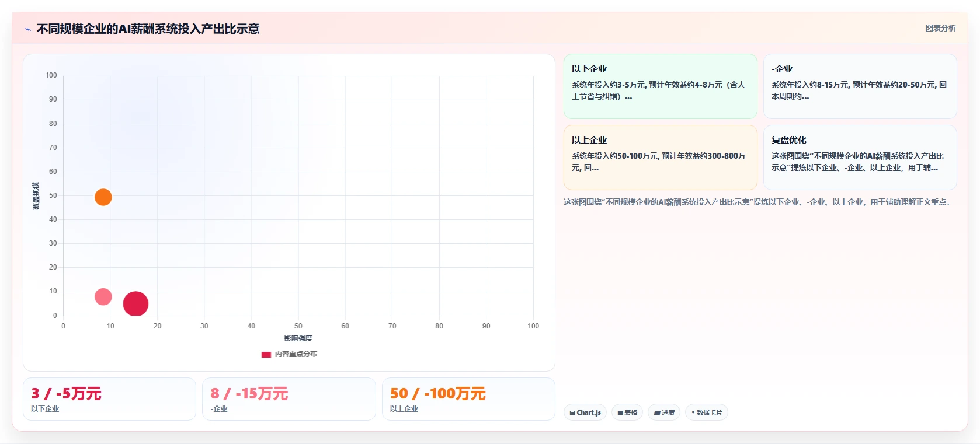Image resolution: width=980 pixels, height=444 pixels.
Task: Click the -企业 caption under 8 / -15万元
Action: [219, 409]
